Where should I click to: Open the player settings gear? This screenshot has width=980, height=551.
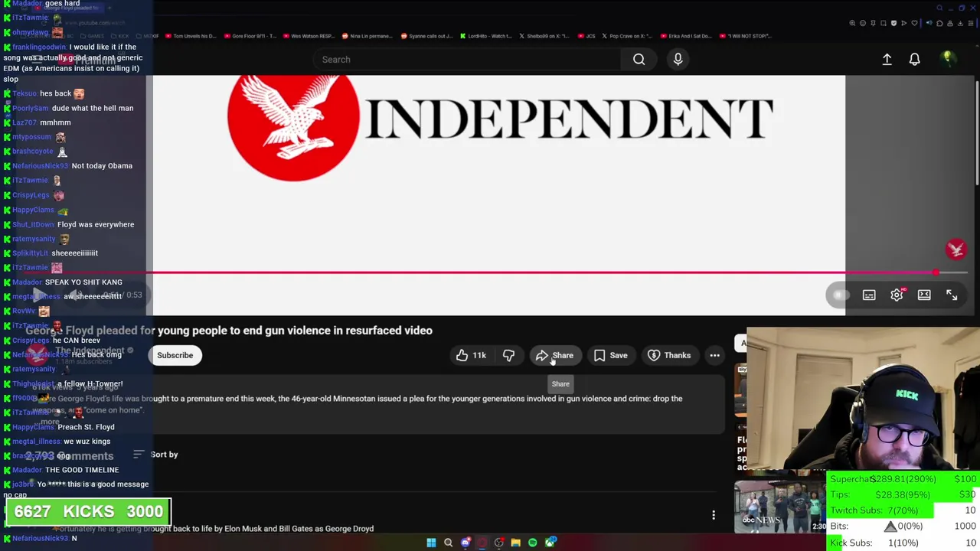coord(897,295)
